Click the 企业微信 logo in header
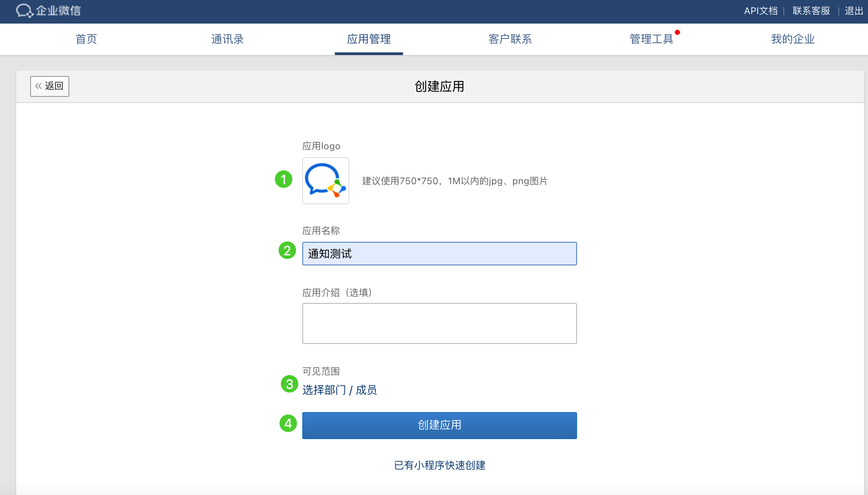This screenshot has height=495, width=868. pyautogui.click(x=48, y=11)
